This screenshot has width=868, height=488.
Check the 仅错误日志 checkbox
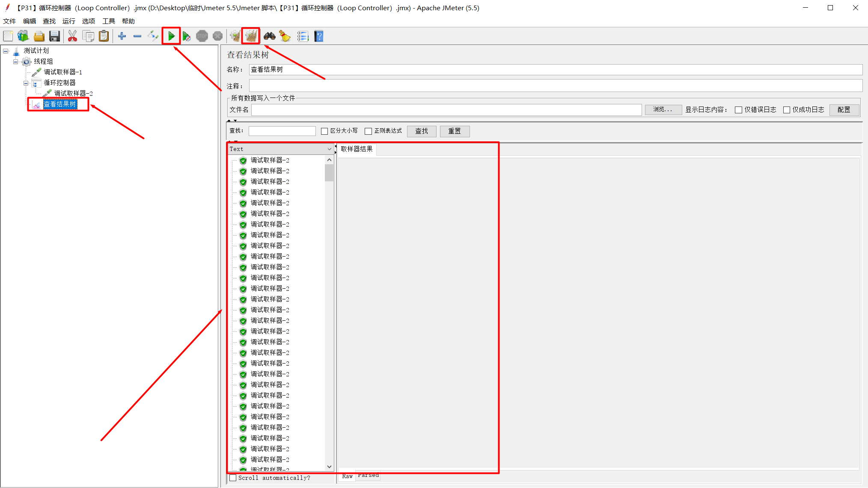point(738,109)
